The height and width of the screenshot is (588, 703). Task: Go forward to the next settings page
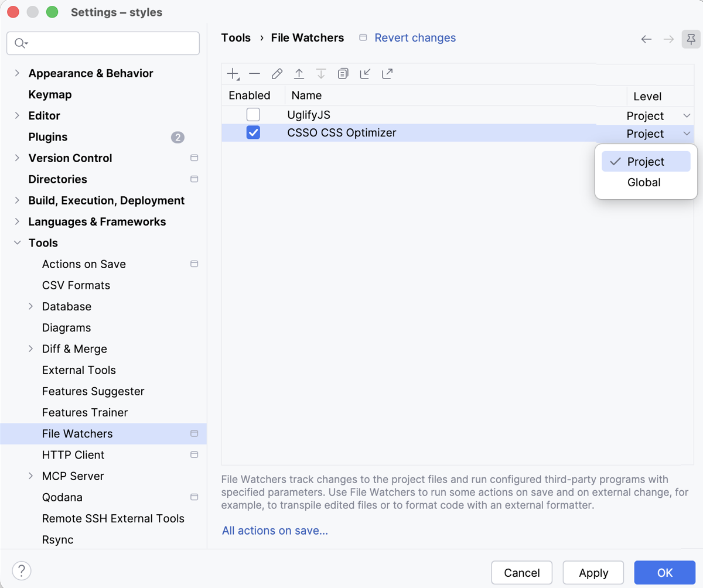click(x=668, y=39)
